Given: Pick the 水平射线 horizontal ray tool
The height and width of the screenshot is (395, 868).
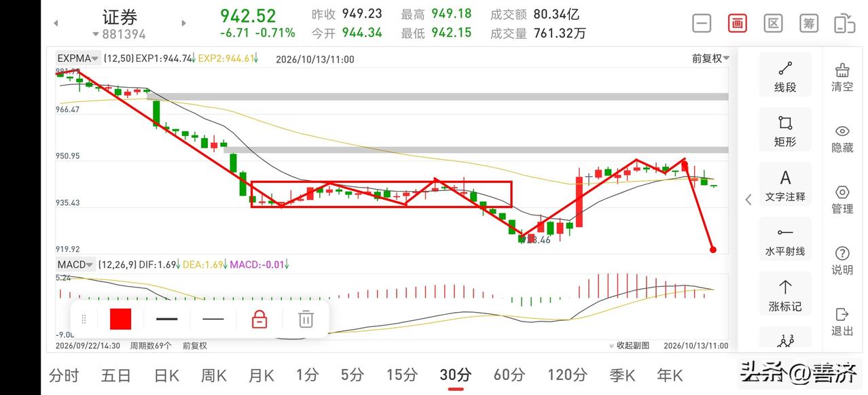Looking at the screenshot, I should coord(785,239).
